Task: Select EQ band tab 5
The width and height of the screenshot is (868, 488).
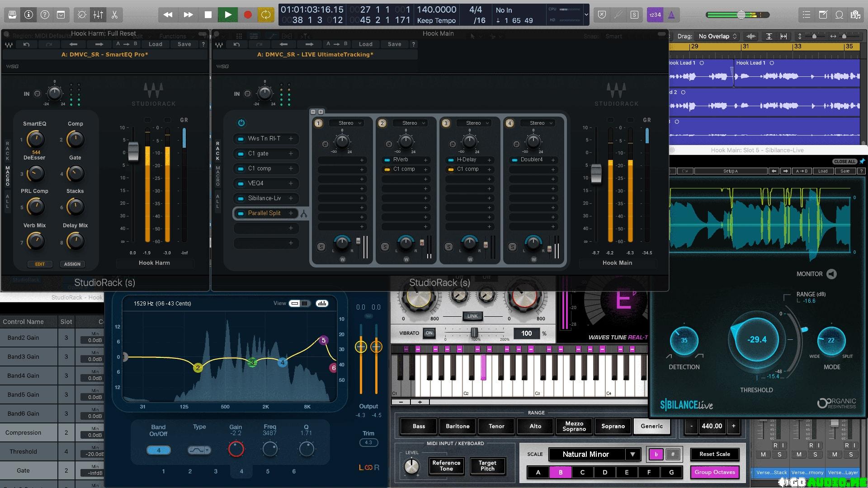Action: (x=268, y=471)
